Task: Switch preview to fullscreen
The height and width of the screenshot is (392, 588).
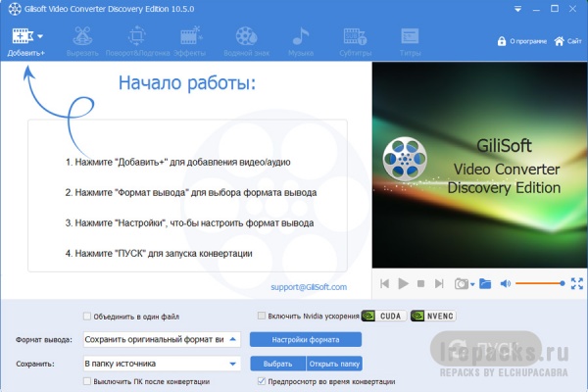Action: coord(577,283)
